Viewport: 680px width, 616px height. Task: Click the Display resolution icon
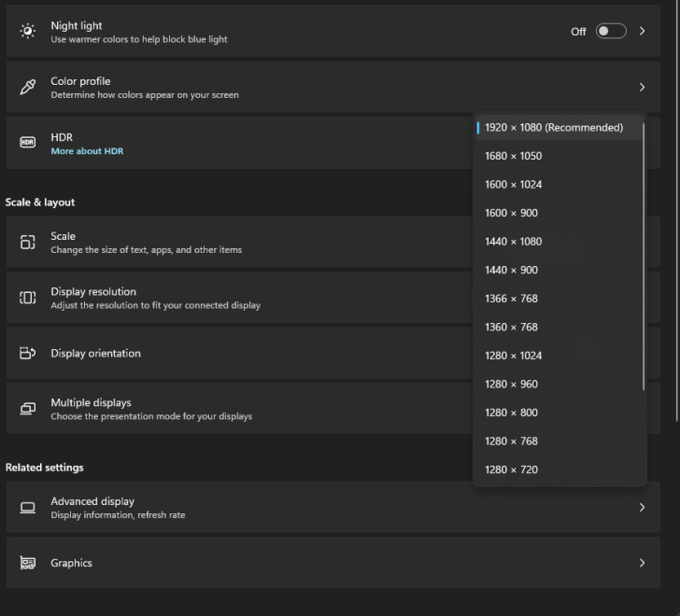[x=28, y=298]
